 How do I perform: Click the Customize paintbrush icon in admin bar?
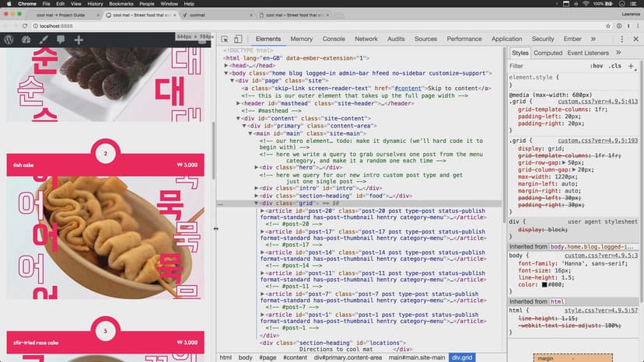tap(44, 39)
